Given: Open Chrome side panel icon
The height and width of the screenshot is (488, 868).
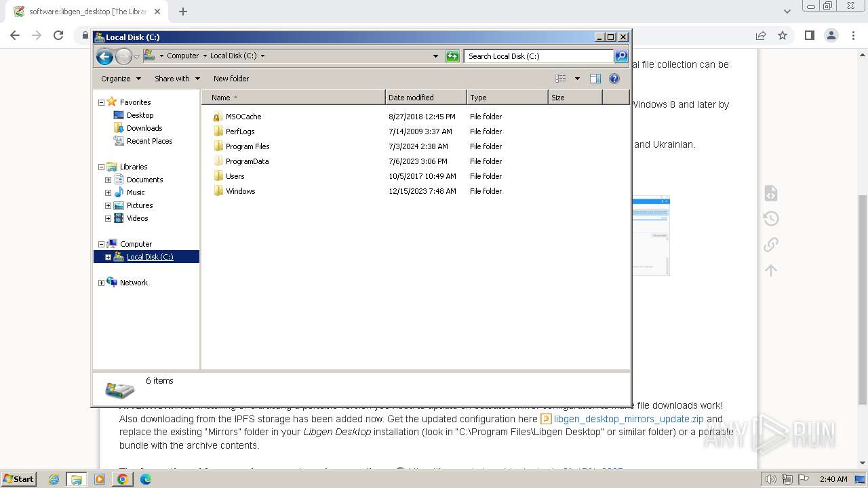Looking at the screenshot, I should (809, 35).
